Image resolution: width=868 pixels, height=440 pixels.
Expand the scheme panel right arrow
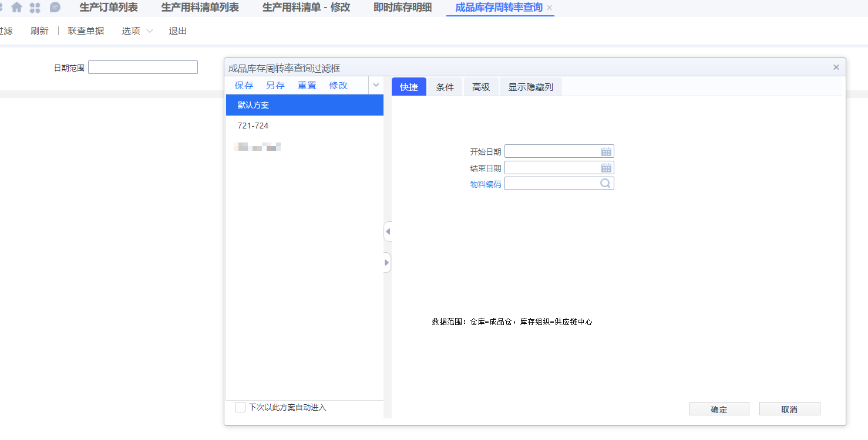tap(388, 262)
